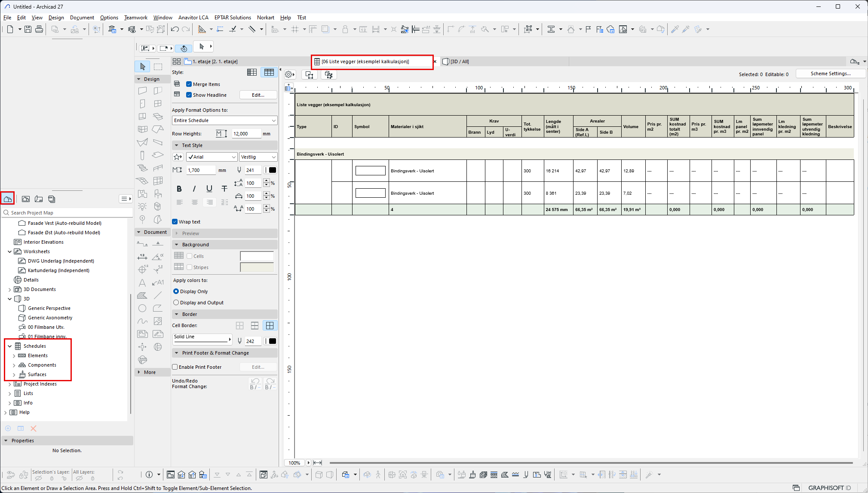
Task: Open the Document menu
Action: coord(82,18)
